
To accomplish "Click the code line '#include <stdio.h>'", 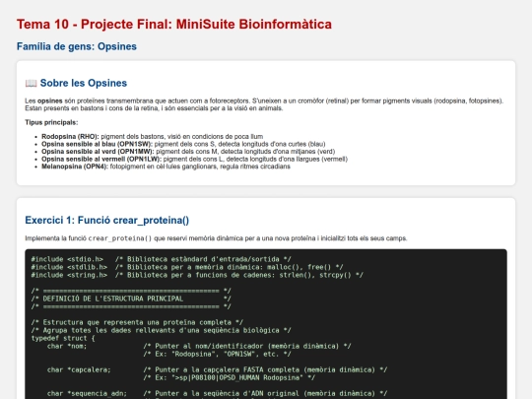I will click(x=67, y=259).
